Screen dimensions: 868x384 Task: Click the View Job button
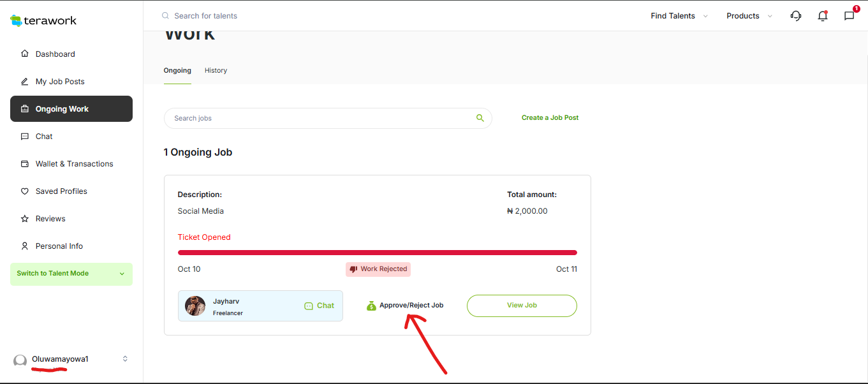pyautogui.click(x=521, y=306)
